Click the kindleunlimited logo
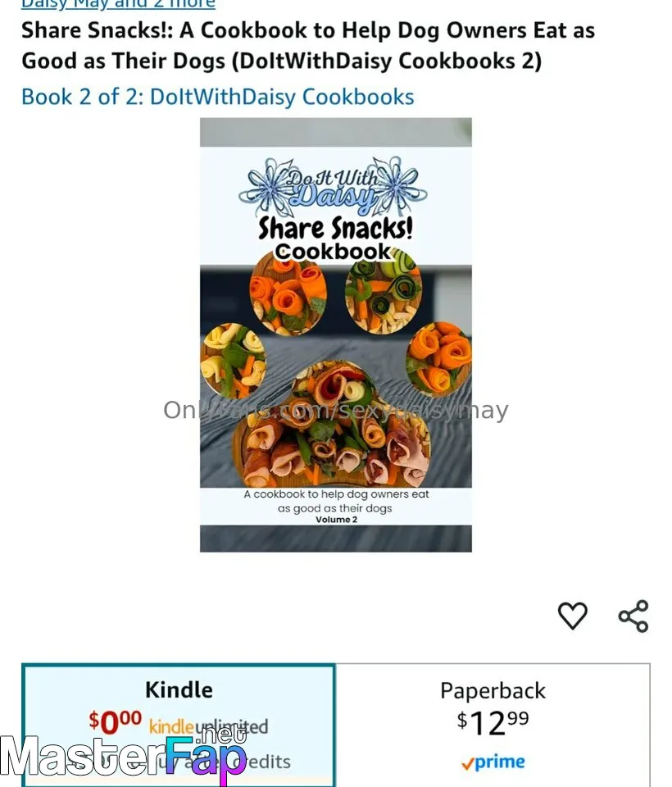The height and width of the screenshot is (787, 672). [x=208, y=726]
